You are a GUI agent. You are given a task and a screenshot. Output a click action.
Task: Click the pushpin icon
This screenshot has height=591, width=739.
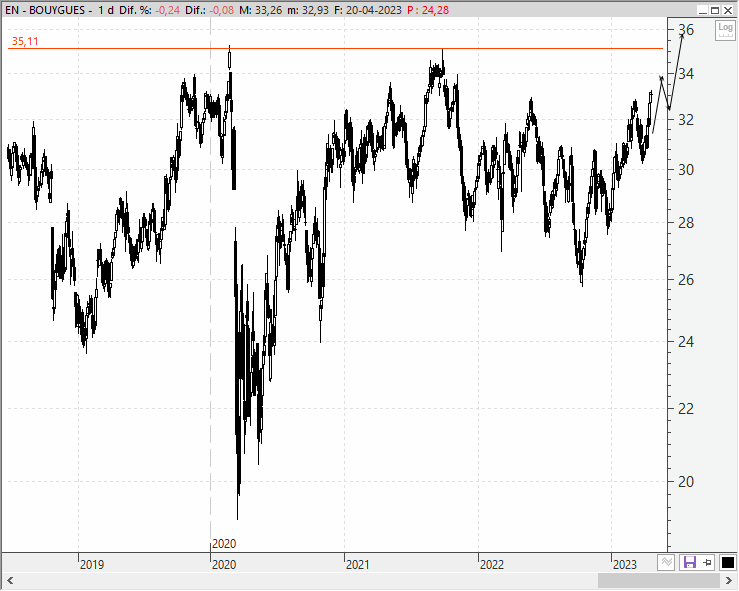(x=707, y=562)
